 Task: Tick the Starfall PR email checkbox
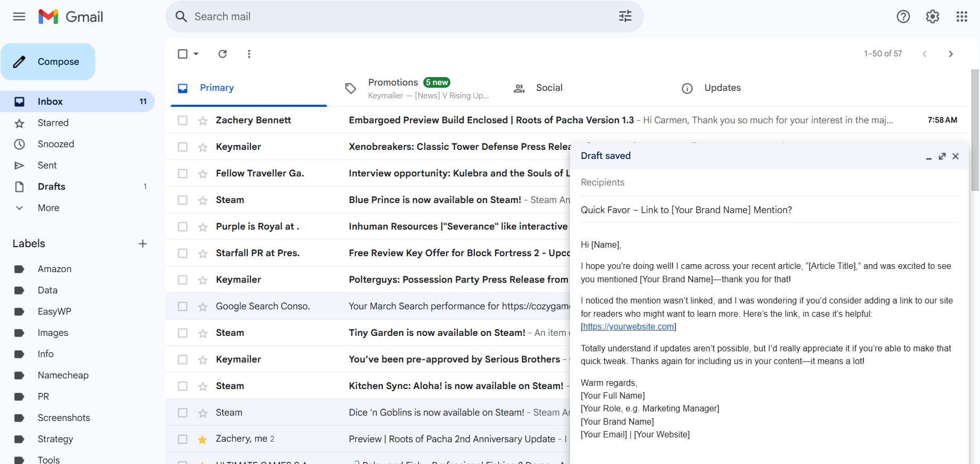click(x=182, y=254)
